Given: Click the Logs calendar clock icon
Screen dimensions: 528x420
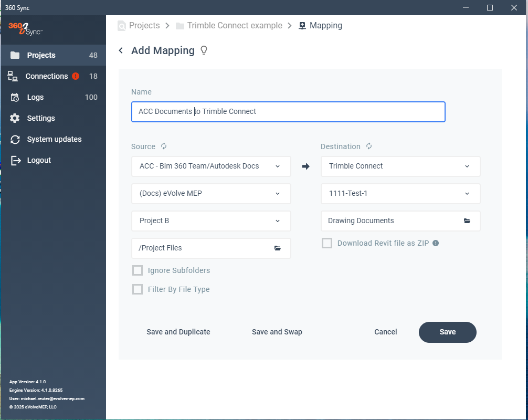Looking at the screenshot, I should tap(15, 97).
